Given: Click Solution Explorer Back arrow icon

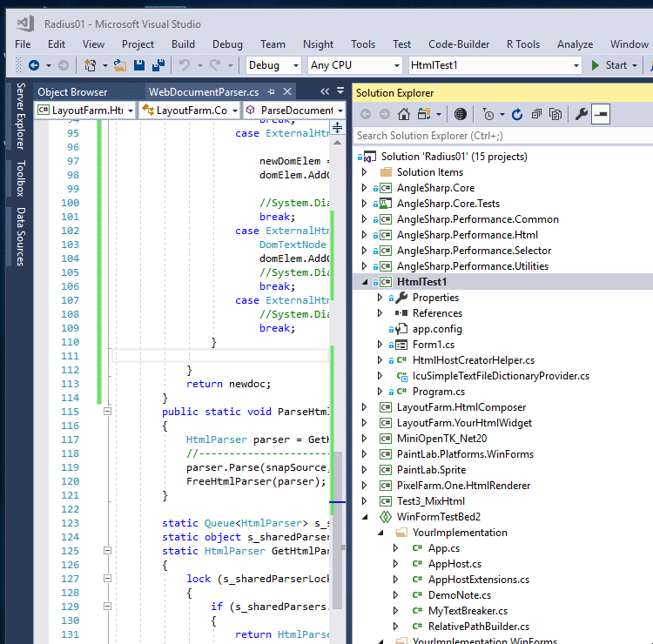Looking at the screenshot, I should [x=366, y=114].
